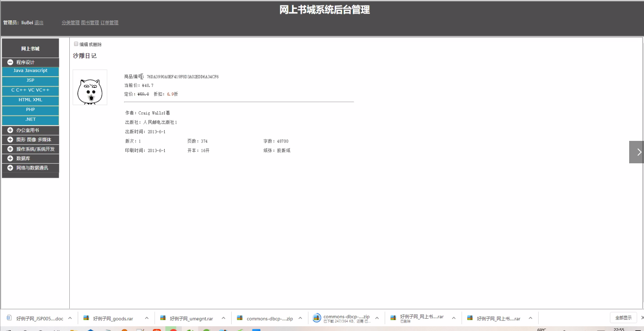Viewport: 644px width, 331px height.
Task: Click the 6.9折 discount value
Action: (x=172, y=94)
